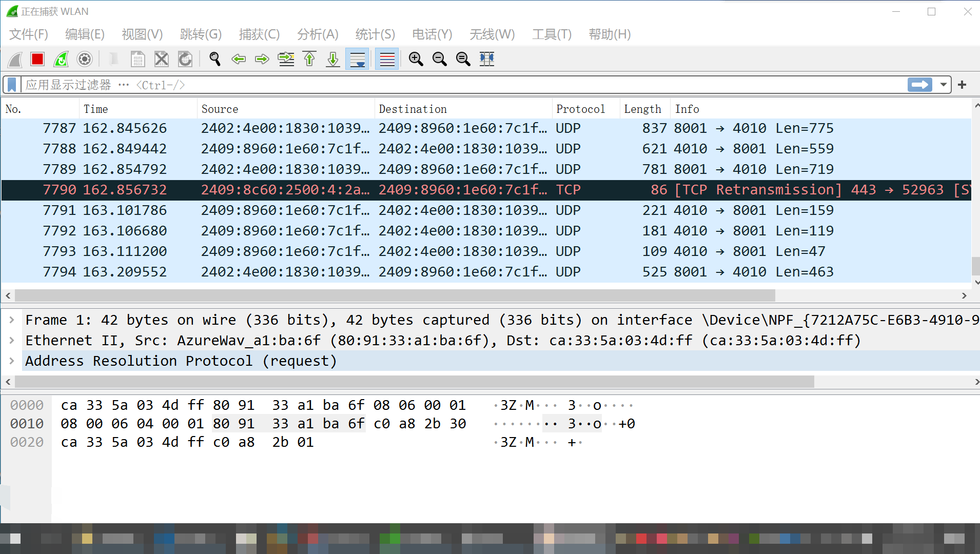
Task: Sort by the Protocol column header
Action: (586, 109)
